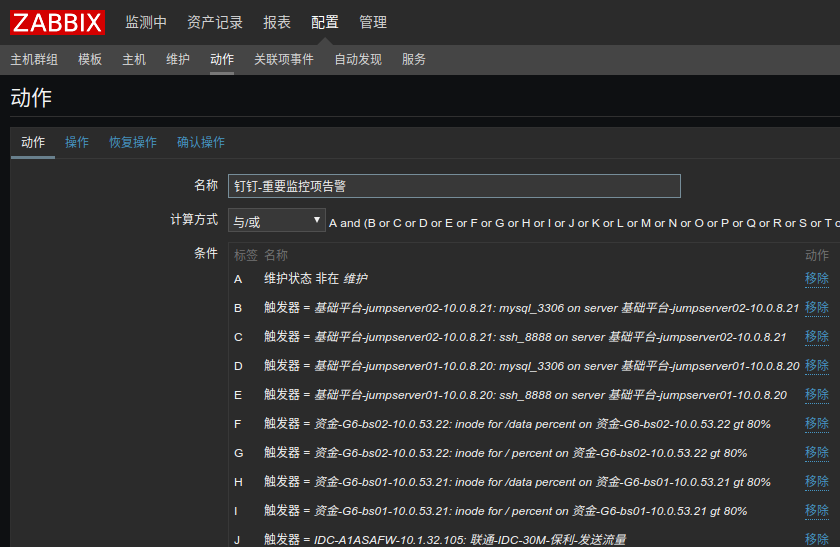The height and width of the screenshot is (547, 840).
Task: Go to 关联项事件 submenu
Action: point(284,59)
